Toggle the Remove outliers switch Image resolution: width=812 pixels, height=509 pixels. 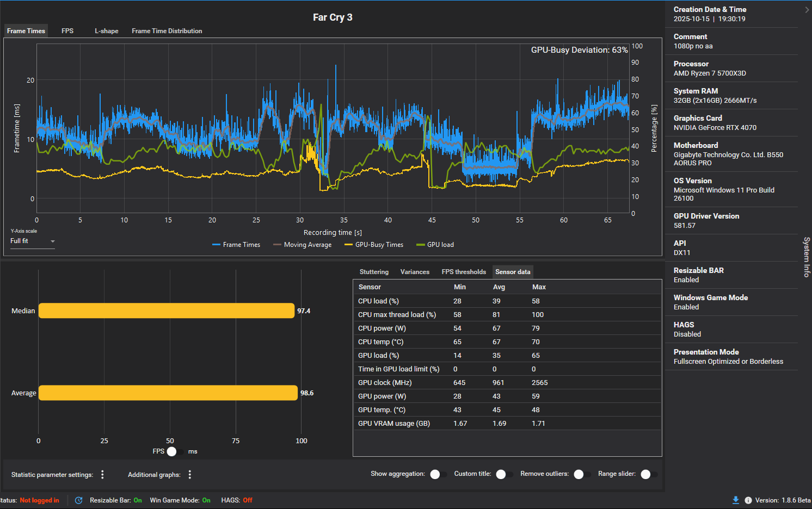click(582, 474)
